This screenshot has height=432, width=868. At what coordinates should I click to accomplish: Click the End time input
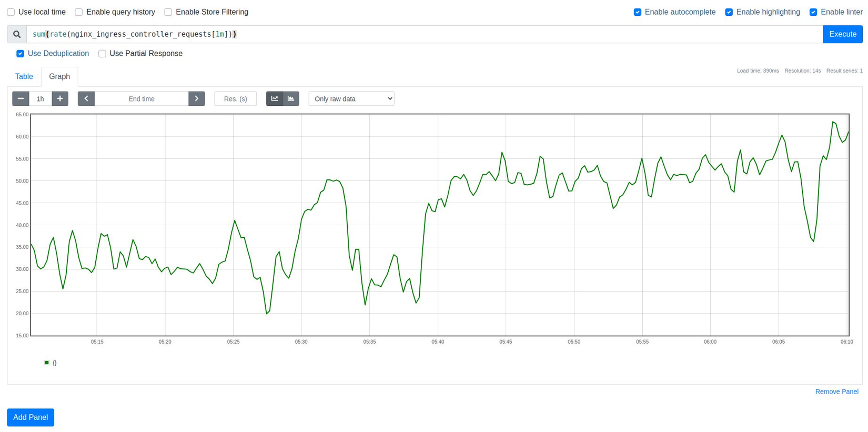click(142, 99)
